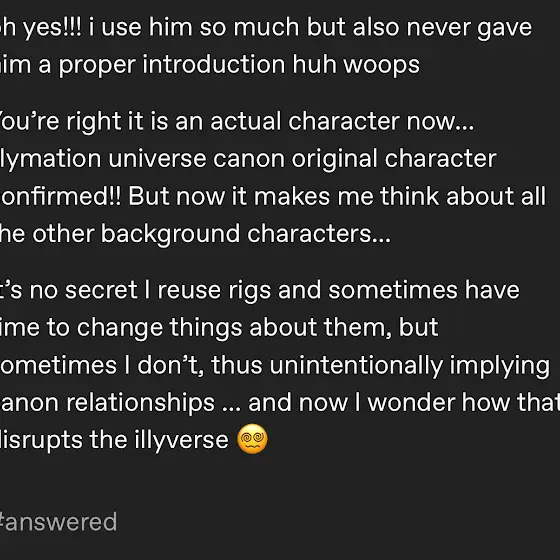Open the #answered tag link
The height and width of the screenshot is (560, 560).
(58, 522)
